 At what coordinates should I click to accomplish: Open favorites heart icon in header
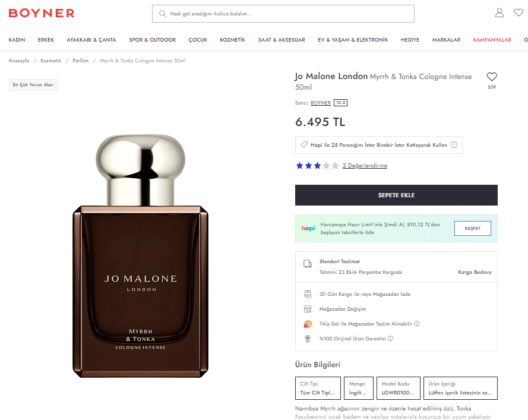click(518, 13)
